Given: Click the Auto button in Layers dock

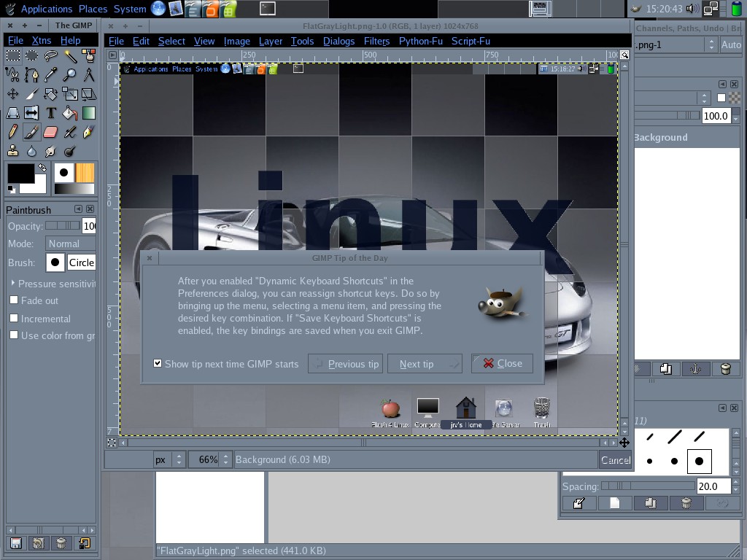Looking at the screenshot, I should [731, 44].
